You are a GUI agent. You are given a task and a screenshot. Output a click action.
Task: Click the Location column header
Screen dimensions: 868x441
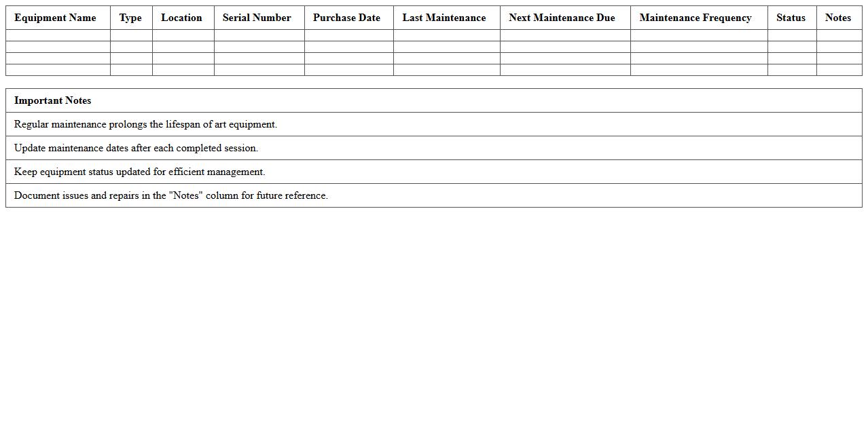181,18
